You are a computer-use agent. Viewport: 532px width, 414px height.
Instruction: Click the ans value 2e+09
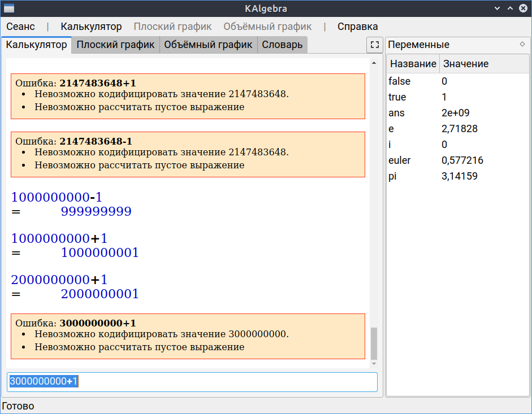[x=455, y=113]
